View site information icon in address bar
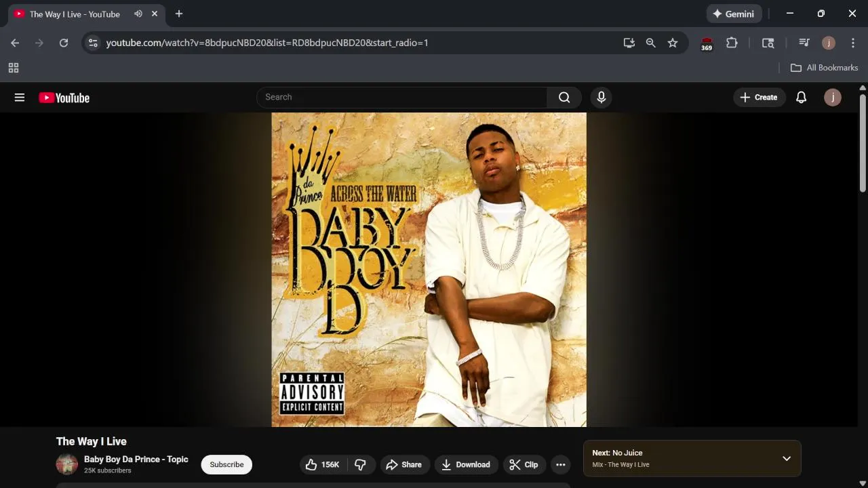 click(93, 43)
